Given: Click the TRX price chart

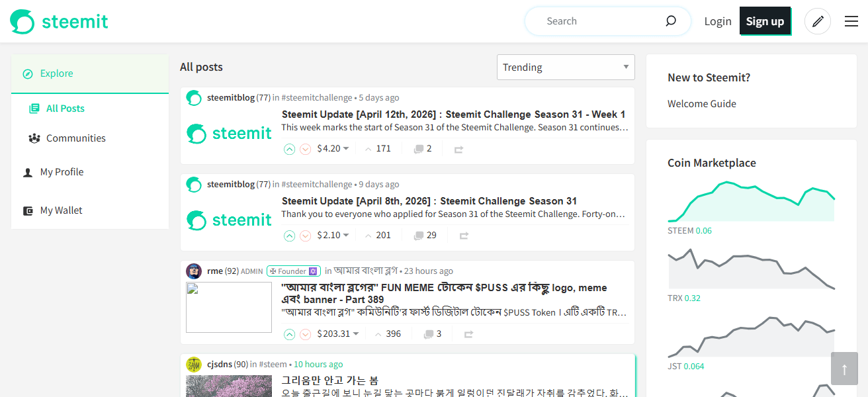Looking at the screenshot, I should [752, 269].
